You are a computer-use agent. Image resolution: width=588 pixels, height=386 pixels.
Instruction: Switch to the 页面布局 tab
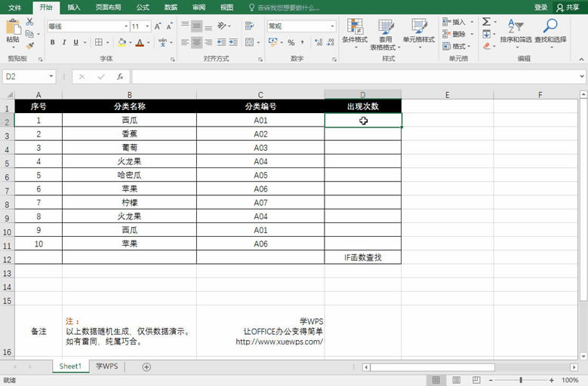[108, 8]
